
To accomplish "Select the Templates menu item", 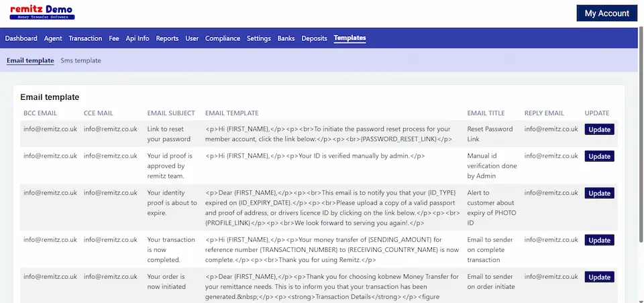I will [350, 38].
